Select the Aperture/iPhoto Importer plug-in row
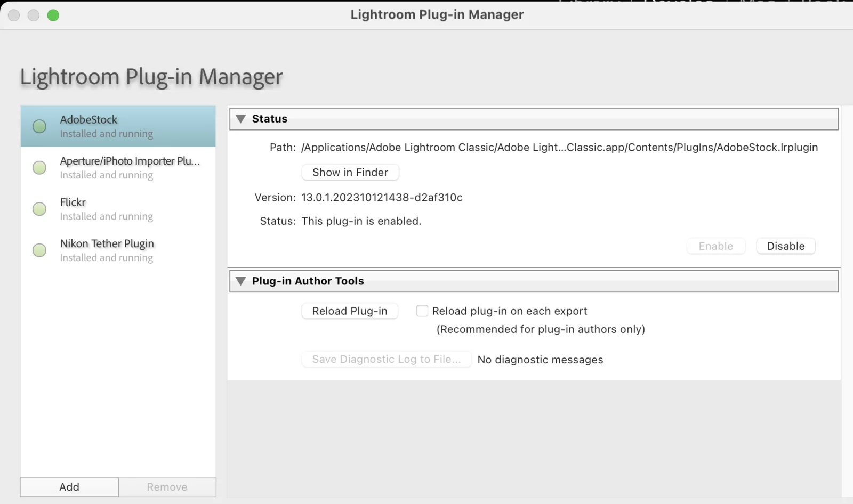This screenshot has height=504, width=853. click(x=118, y=168)
